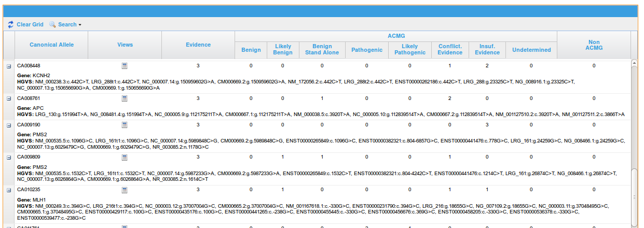Open views icon for CA009190
This screenshot has height=228, width=644.
pos(125,125)
